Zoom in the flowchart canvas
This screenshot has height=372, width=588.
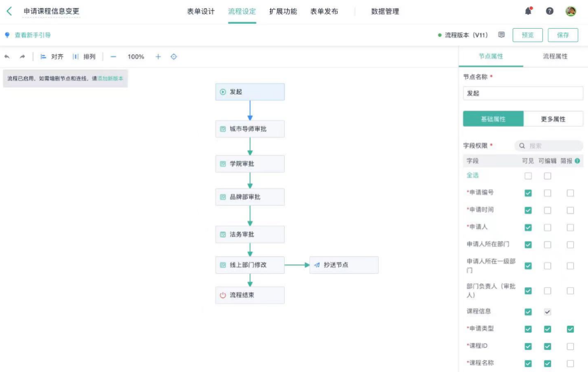coord(158,57)
